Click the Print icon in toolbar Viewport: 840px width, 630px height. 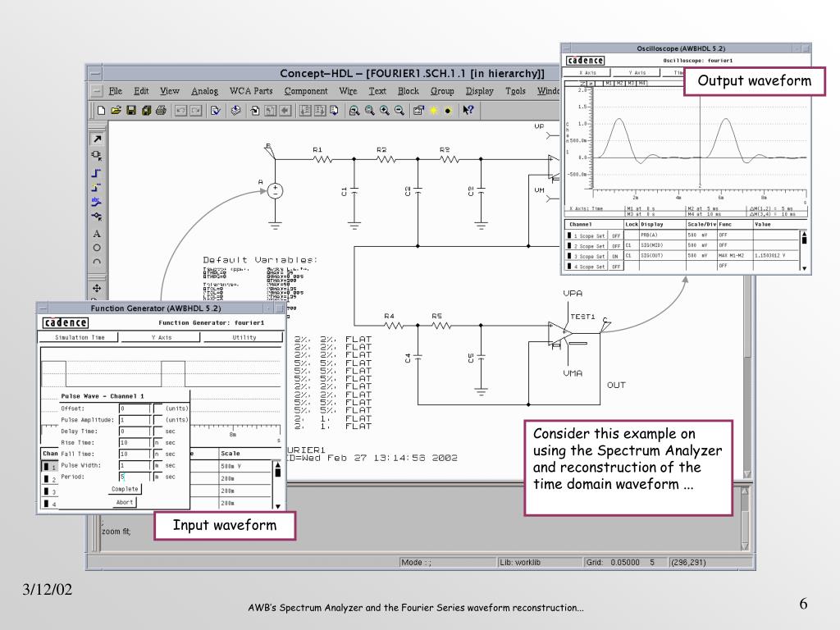[161, 111]
